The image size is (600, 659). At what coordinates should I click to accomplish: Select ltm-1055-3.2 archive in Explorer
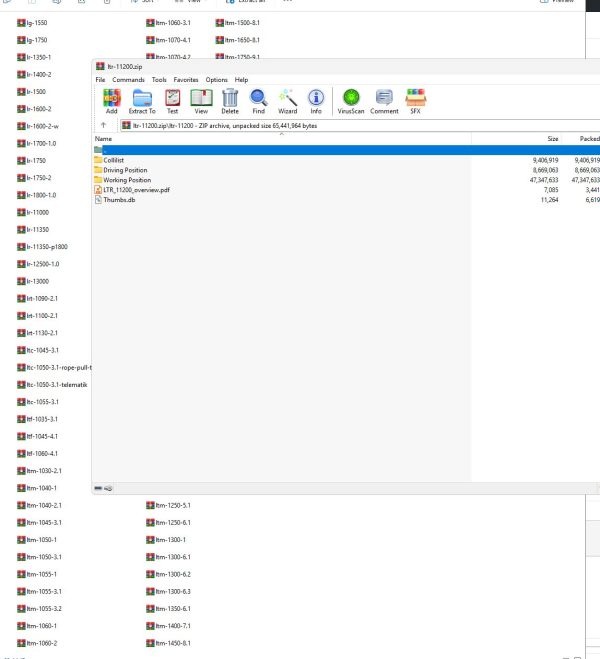[x=39, y=609]
